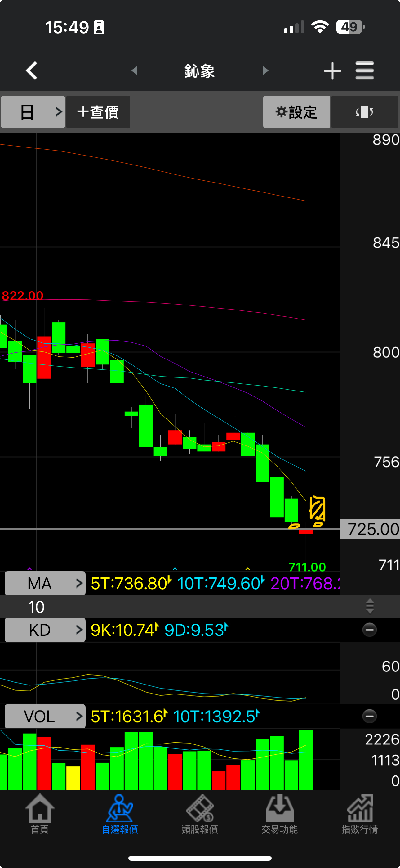Go to next stock with right triangle

[266, 70]
